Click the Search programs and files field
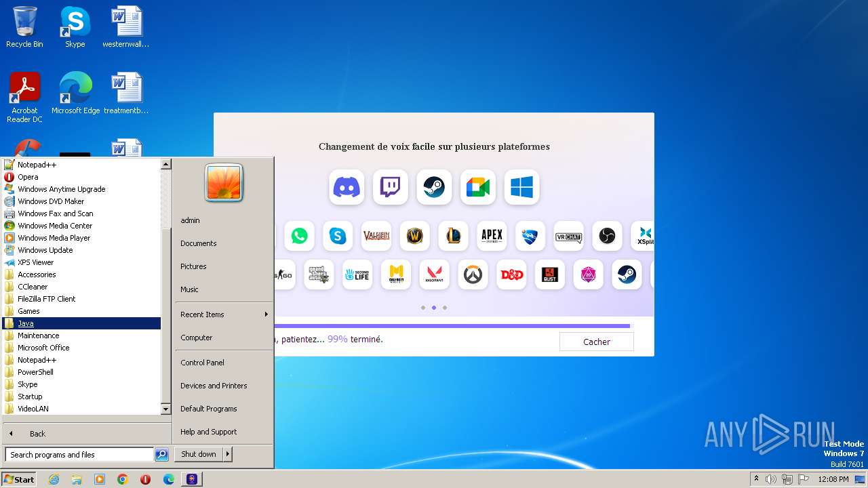 (79, 455)
